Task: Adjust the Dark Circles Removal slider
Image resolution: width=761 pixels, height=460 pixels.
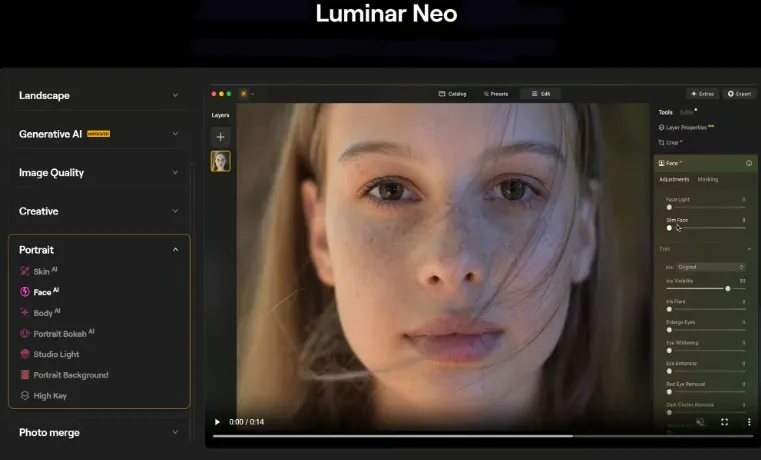Action: (x=706, y=412)
